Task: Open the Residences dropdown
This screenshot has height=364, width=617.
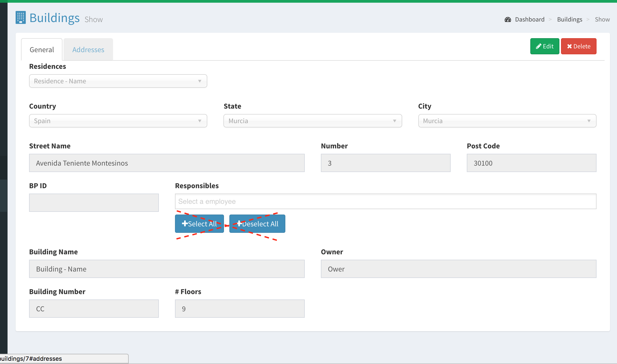Action: [x=118, y=81]
